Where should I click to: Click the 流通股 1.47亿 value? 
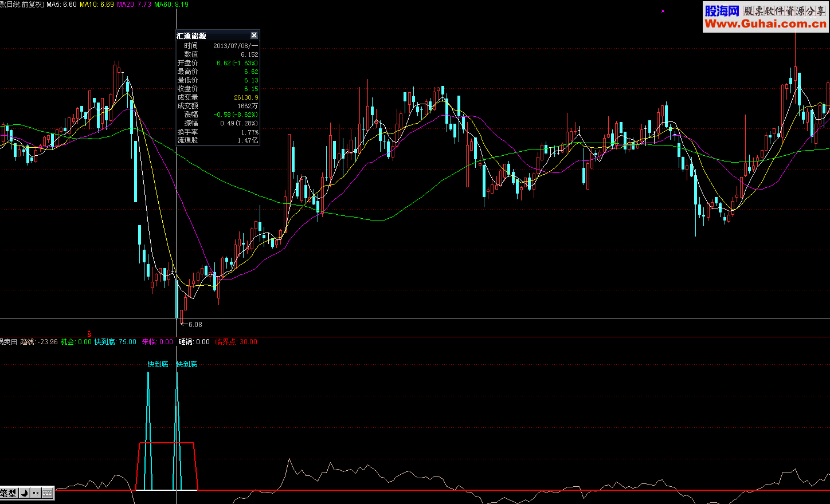(248, 140)
